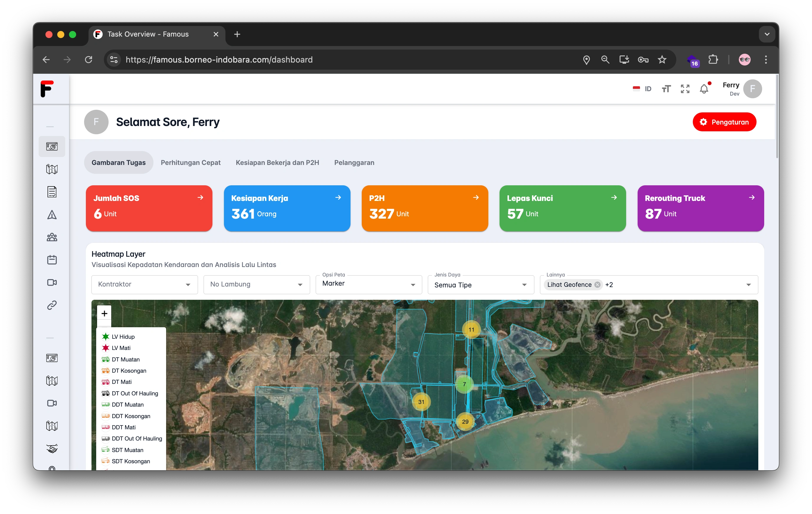Open the Kontraktor dropdown

144,284
